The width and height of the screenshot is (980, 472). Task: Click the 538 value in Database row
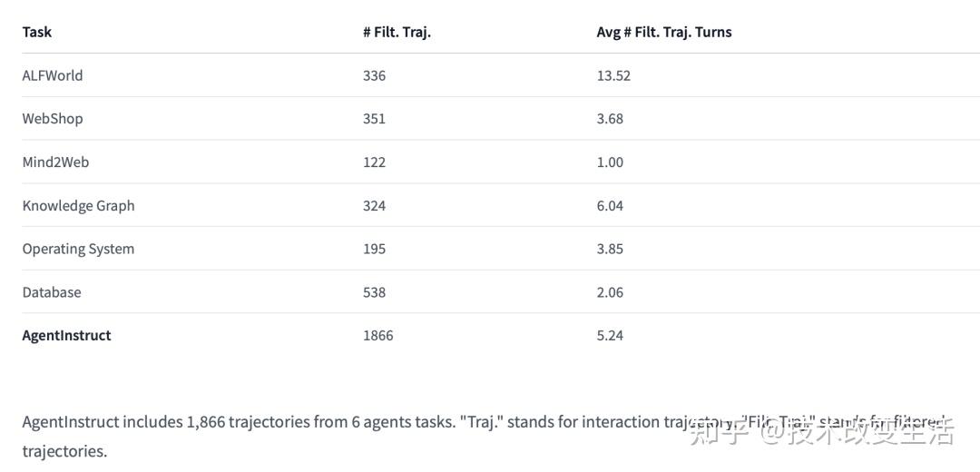click(374, 292)
